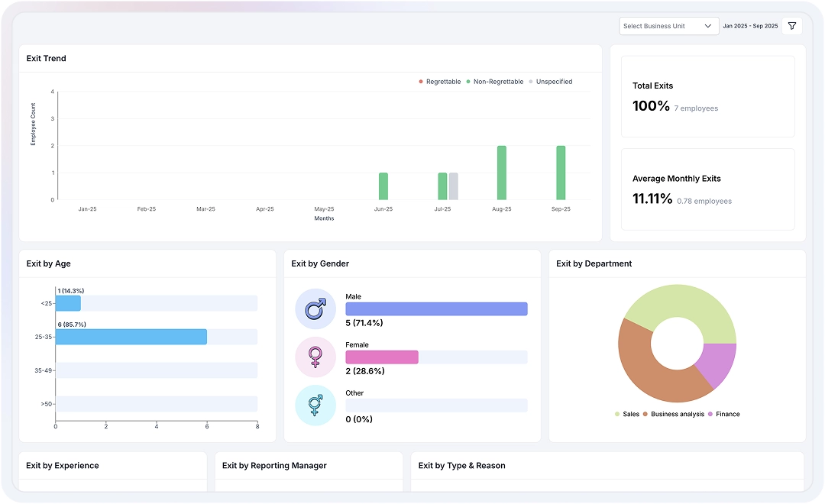The width and height of the screenshot is (825, 504).
Task: Click the grey Unspecified bar in Jul-25
Action: pos(454,186)
